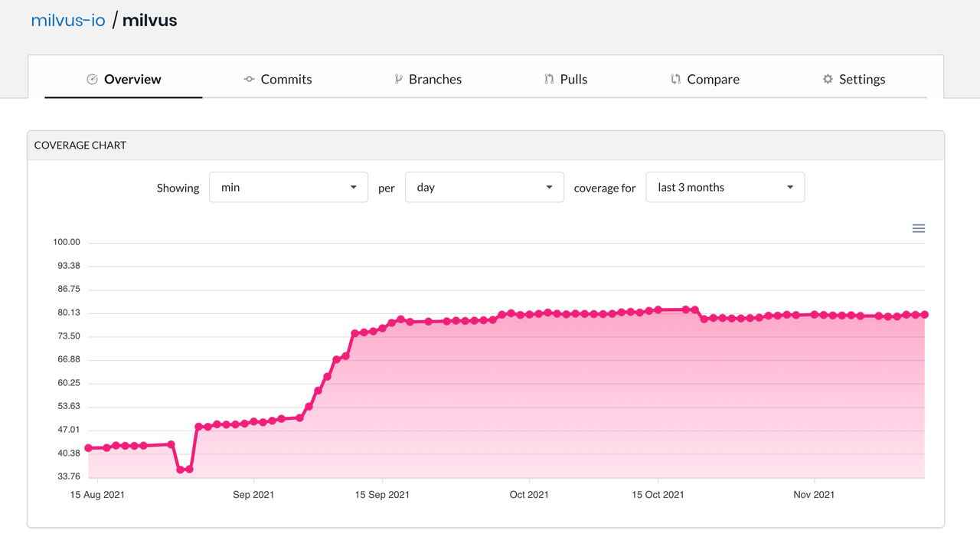The width and height of the screenshot is (980, 550).
Task: Open the milvus-io organization link
Action: (x=68, y=21)
